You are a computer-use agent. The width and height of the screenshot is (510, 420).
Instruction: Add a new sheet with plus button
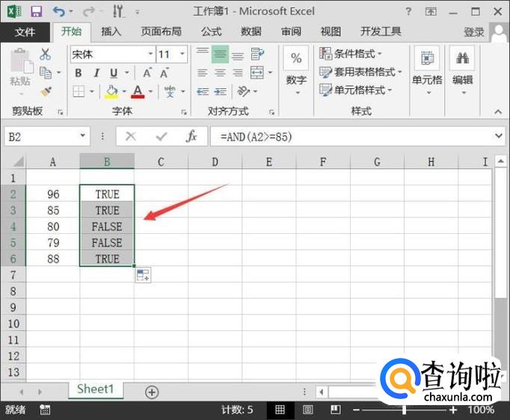tap(152, 392)
